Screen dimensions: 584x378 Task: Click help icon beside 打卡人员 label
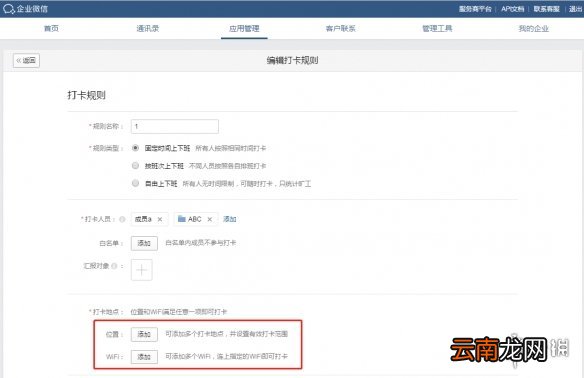point(122,219)
